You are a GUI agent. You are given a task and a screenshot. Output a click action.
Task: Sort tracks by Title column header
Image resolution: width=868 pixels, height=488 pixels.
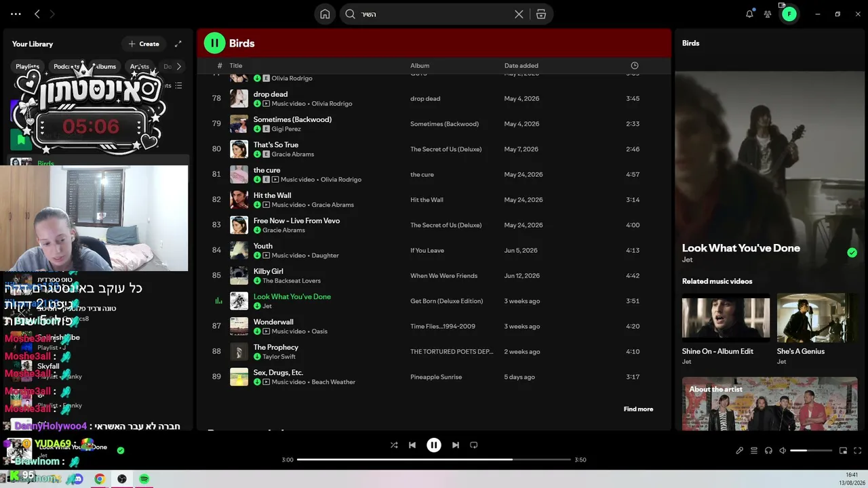(235, 66)
